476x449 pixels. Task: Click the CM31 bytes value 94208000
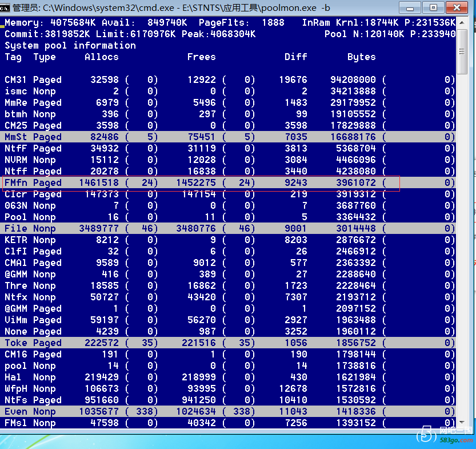(x=353, y=80)
